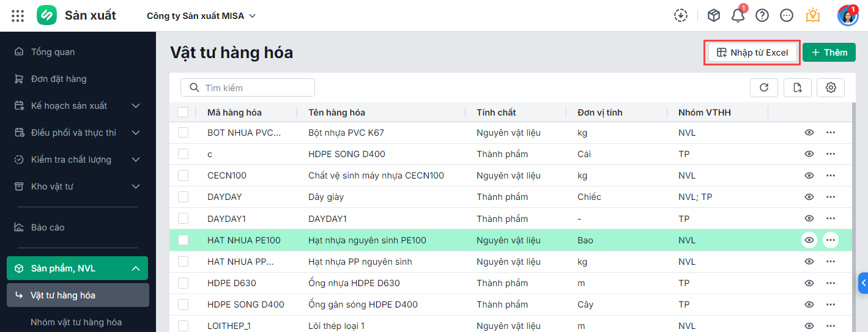This screenshot has height=332, width=868.
Task: Click the 3D box icon in header
Action: click(713, 16)
